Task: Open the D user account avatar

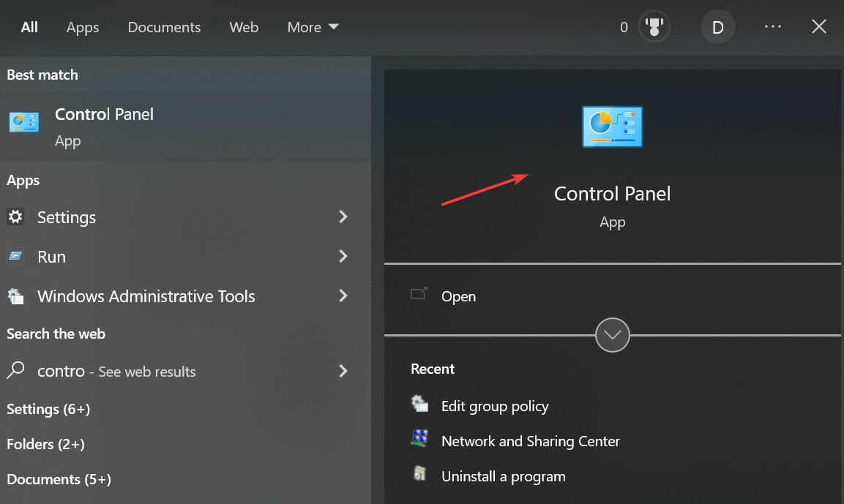Action: pyautogui.click(x=717, y=27)
